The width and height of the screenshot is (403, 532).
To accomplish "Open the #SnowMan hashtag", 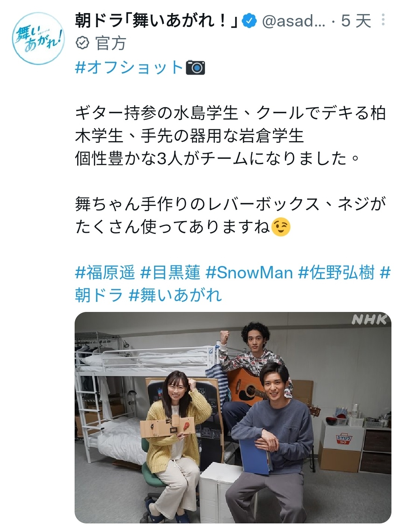I will [249, 272].
